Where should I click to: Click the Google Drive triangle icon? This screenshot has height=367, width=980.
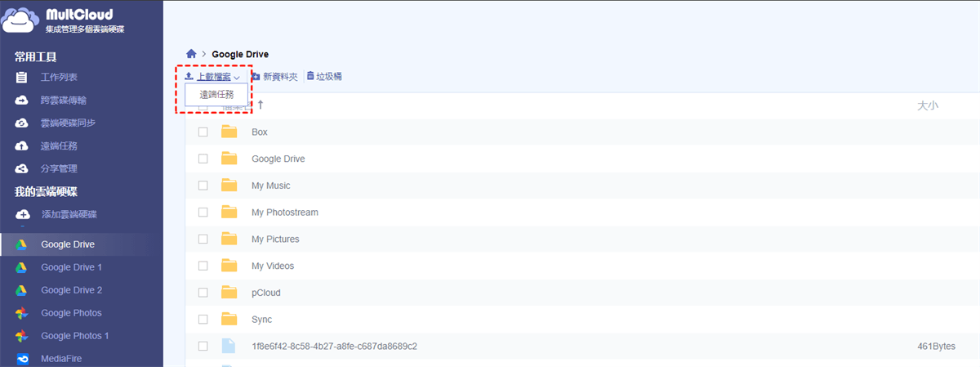coord(22,244)
